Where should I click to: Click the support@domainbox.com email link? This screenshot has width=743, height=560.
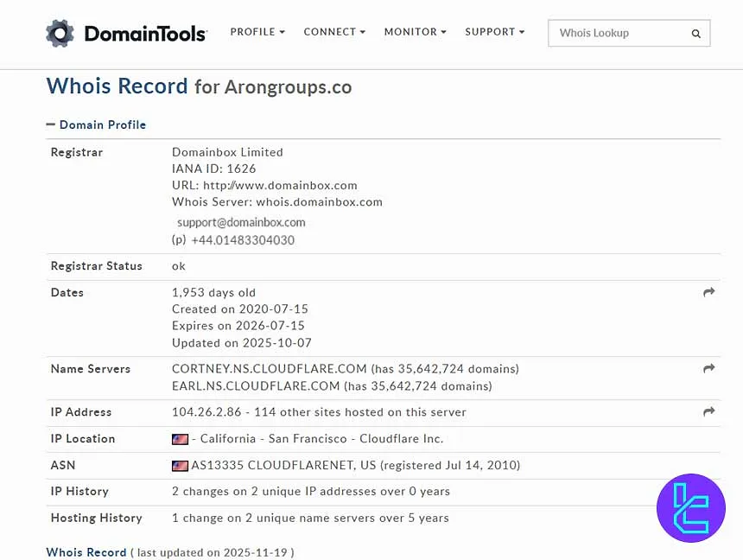[241, 222]
